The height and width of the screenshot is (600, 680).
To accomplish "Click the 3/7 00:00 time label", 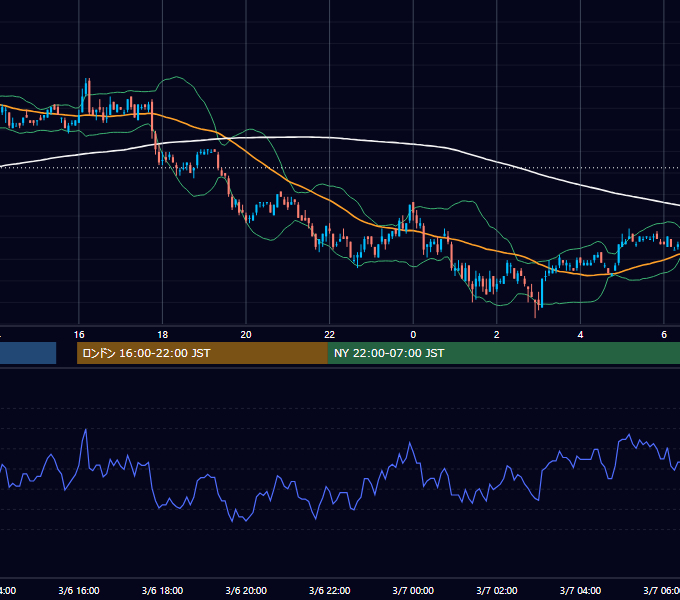I will (x=413, y=590).
